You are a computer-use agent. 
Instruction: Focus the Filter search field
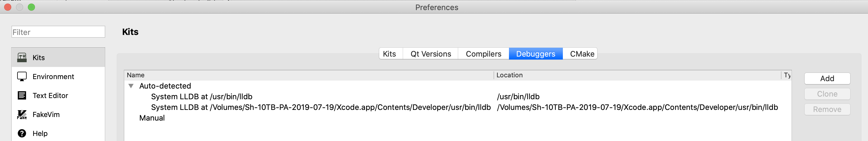pos(58,32)
